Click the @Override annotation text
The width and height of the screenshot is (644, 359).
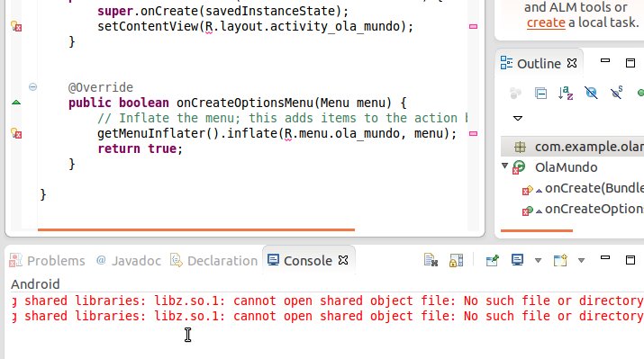[101, 87]
